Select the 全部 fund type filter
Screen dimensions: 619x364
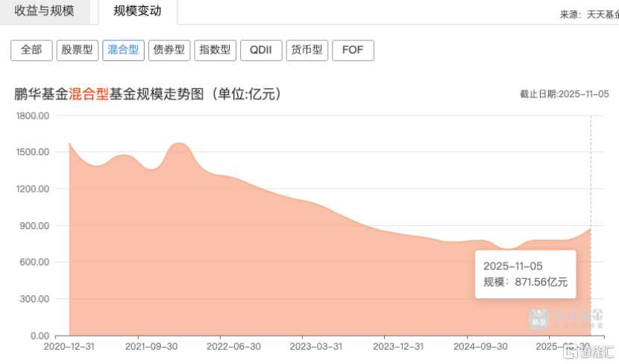click(31, 50)
